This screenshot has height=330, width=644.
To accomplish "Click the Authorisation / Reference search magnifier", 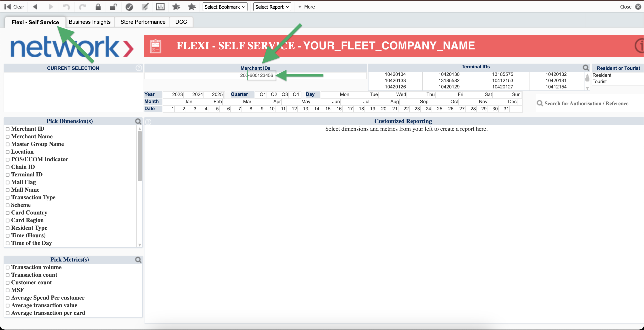I will point(540,103).
